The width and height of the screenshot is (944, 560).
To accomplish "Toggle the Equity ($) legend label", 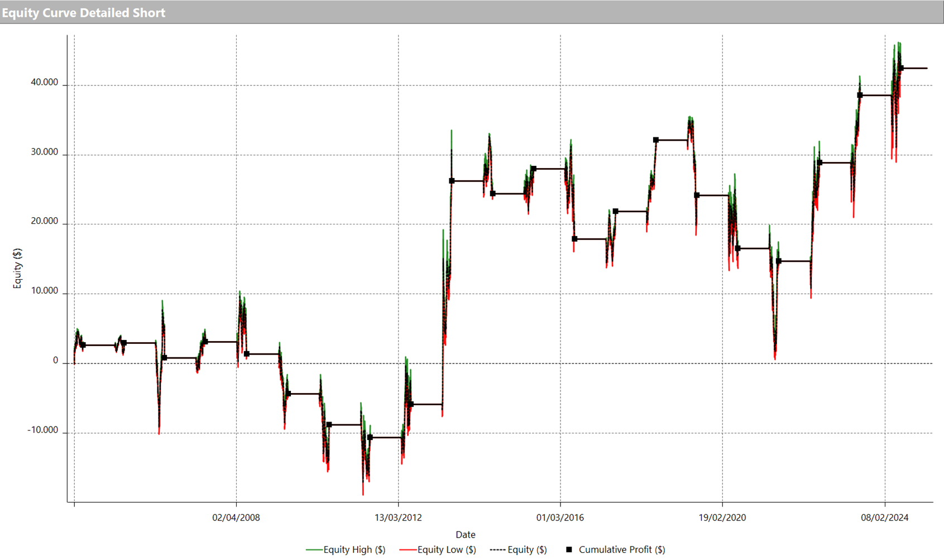I will [x=527, y=550].
